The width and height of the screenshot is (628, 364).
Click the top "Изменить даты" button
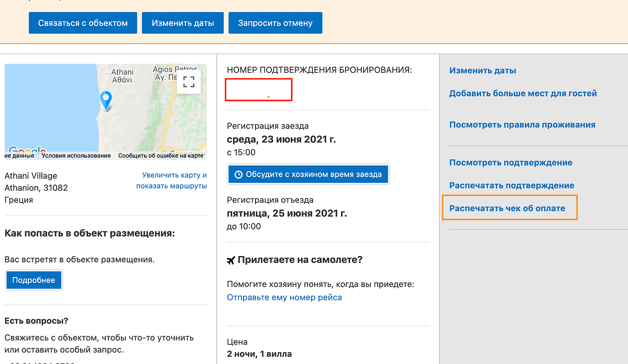click(182, 23)
